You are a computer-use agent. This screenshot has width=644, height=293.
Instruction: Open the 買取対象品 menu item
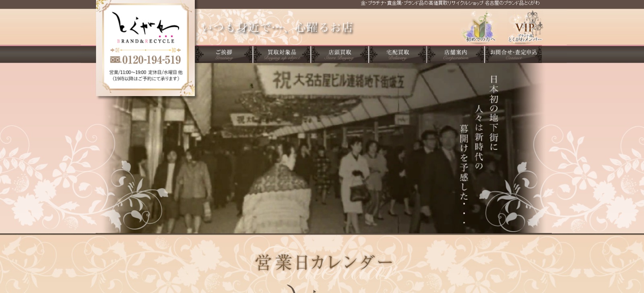pos(282,54)
